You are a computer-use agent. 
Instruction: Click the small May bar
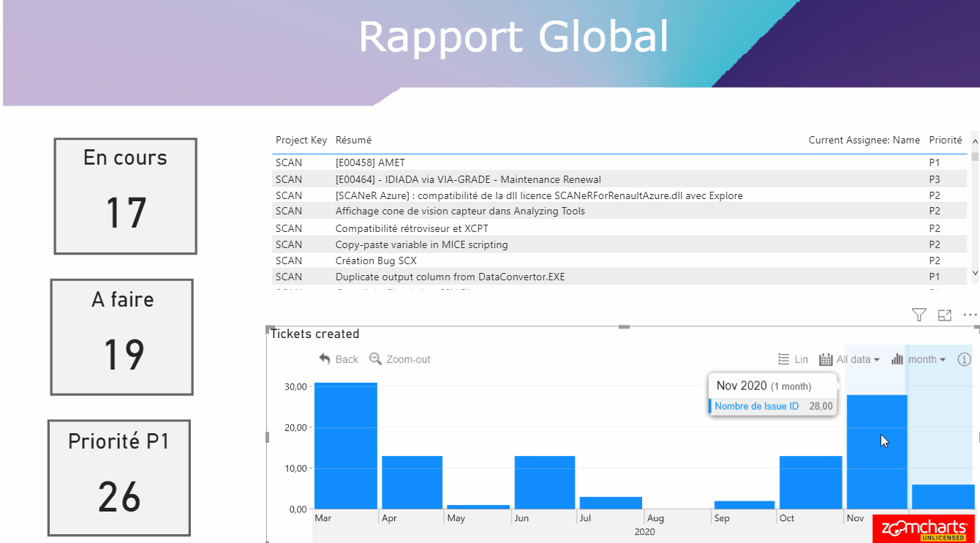click(478, 506)
